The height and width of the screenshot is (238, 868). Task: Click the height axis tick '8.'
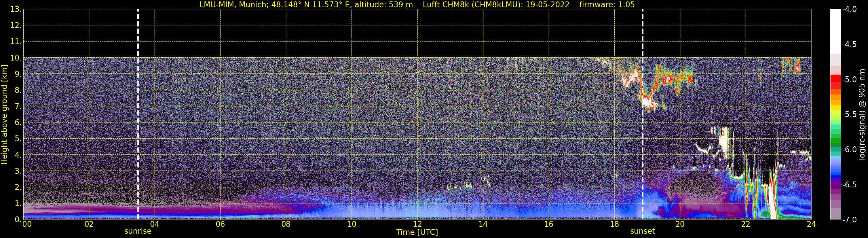(18, 90)
